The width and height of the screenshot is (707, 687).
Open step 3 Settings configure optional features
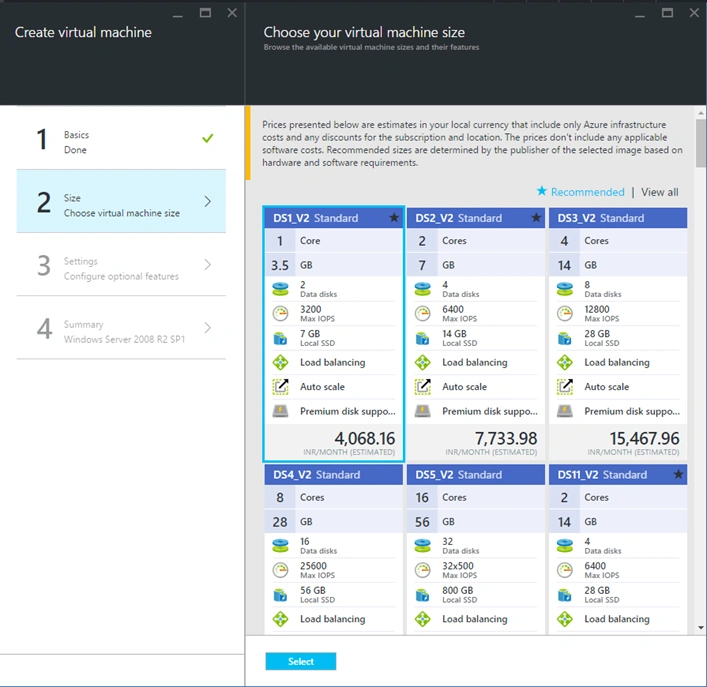coord(121,265)
